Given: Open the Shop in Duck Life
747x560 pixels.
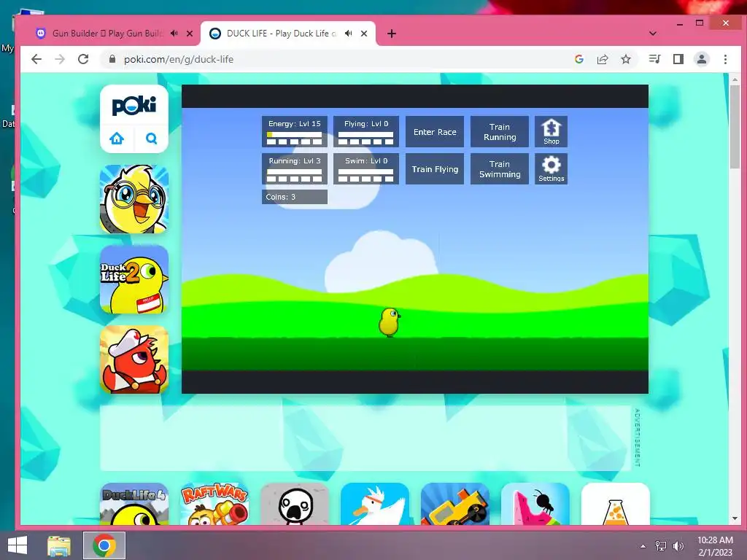Looking at the screenshot, I should [x=551, y=131].
